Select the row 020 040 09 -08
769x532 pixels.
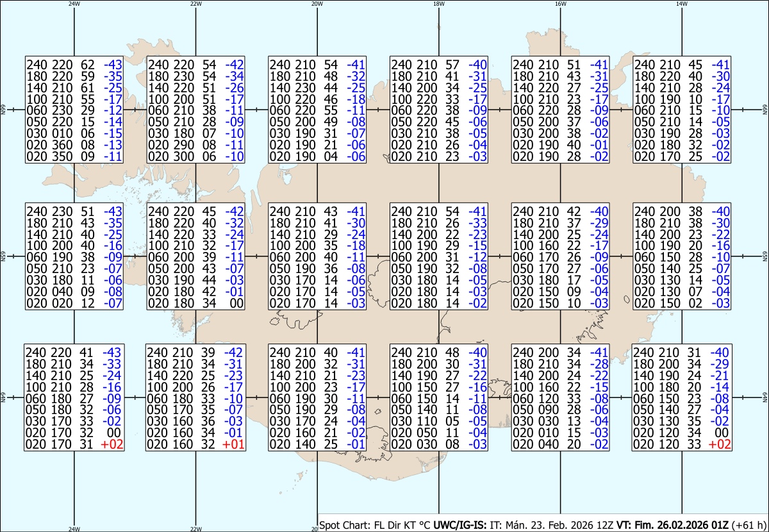[x=74, y=292]
